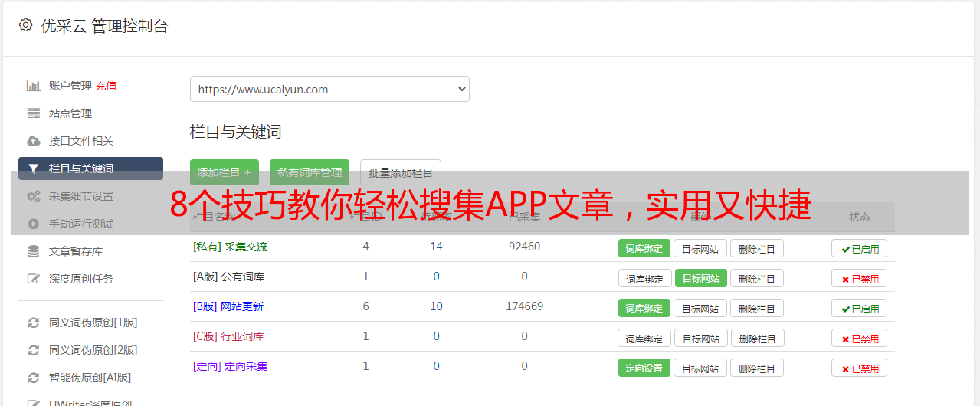Click 定向设置 for 定向采集 row
The width and height of the screenshot is (980, 406).
point(644,368)
